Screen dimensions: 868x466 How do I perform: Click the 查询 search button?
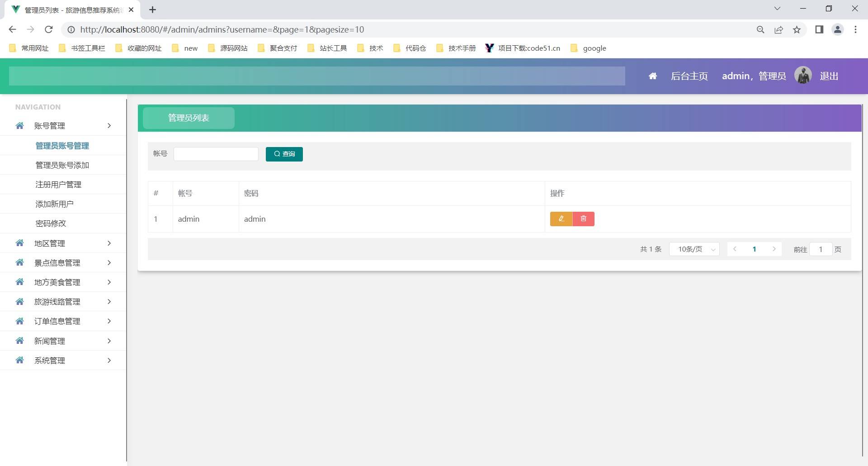coord(284,154)
